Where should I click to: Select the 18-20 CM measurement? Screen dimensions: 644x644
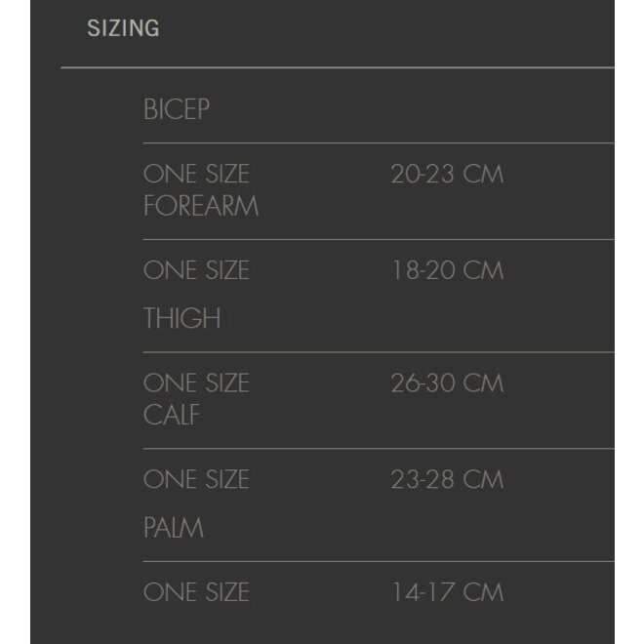pos(447,270)
